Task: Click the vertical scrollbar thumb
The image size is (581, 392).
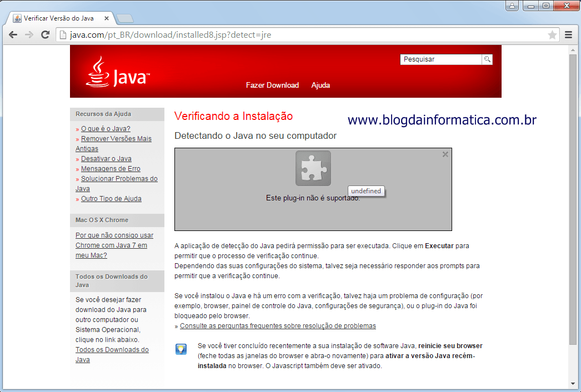Action: click(573, 199)
